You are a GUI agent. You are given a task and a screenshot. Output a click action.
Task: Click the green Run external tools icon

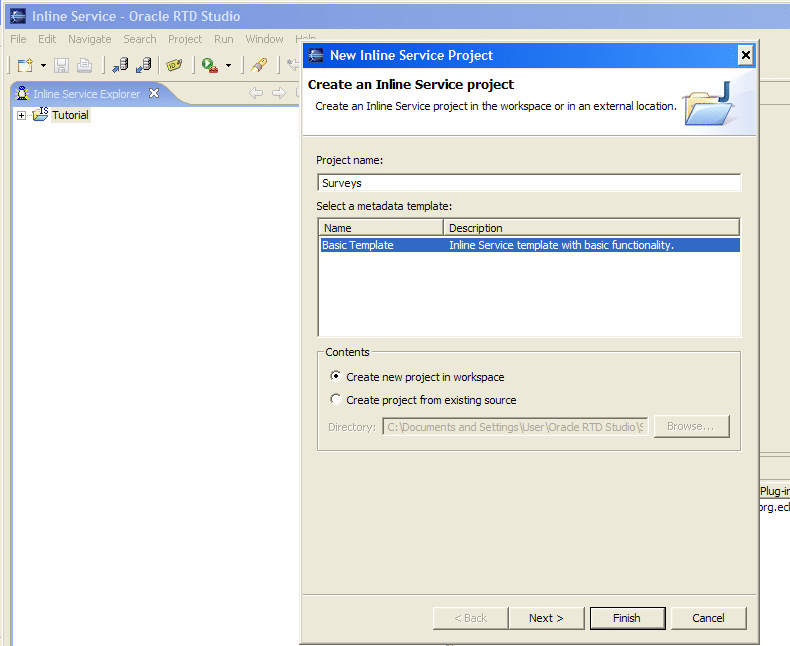[210, 65]
